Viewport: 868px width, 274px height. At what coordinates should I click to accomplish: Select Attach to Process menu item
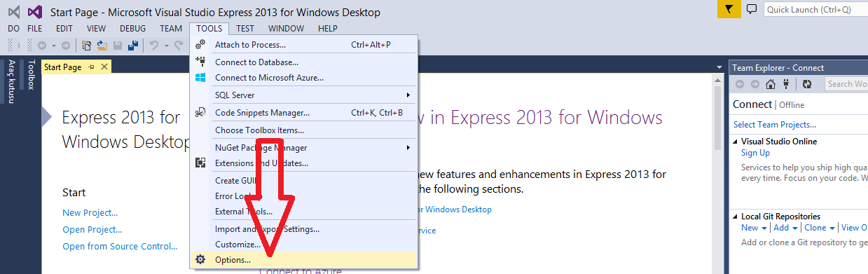point(305,45)
